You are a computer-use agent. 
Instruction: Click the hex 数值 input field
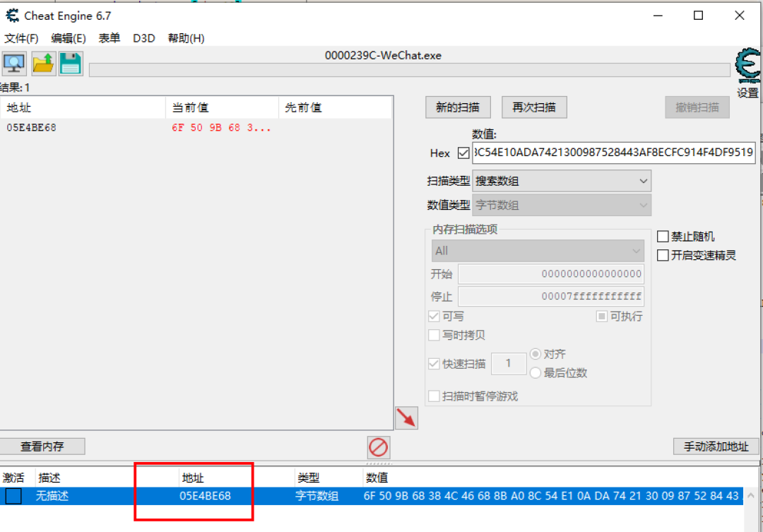click(614, 153)
